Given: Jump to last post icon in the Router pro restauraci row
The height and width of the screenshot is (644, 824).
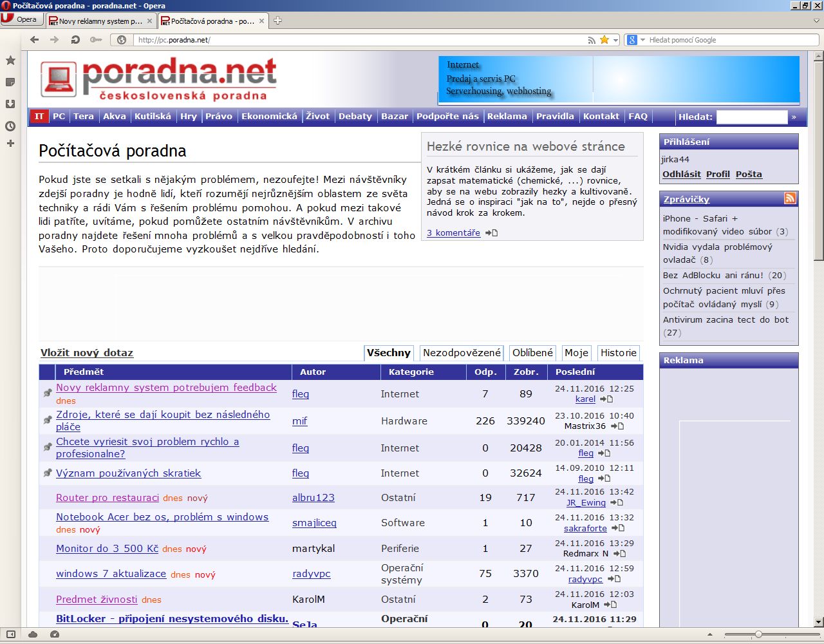Looking at the screenshot, I should 617,503.
